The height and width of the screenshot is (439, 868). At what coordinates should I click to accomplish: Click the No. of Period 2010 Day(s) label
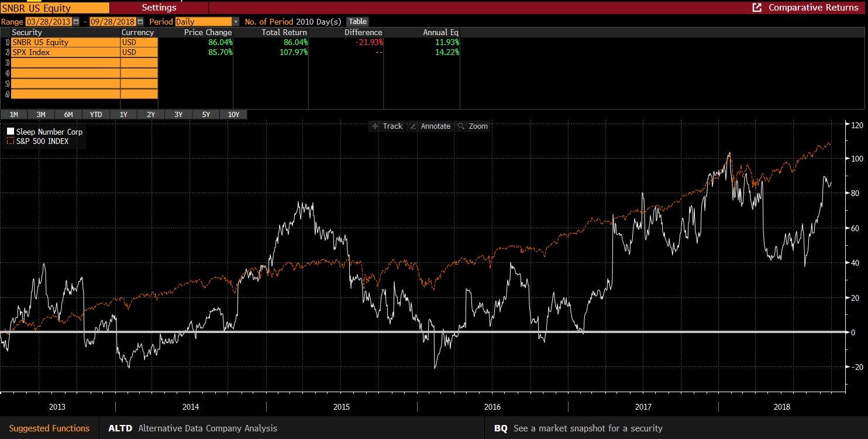click(293, 22)
